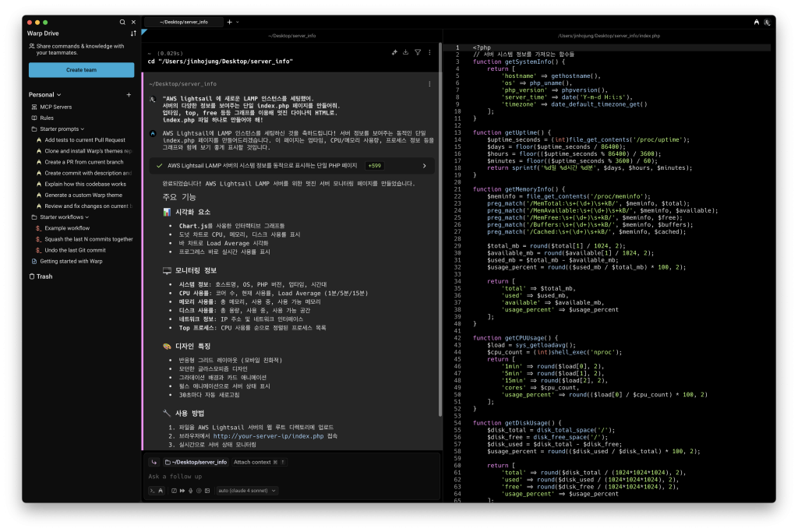Image resolution: width=798 pixels, height=532 pixels.
Task: Select 'Create a PR from current branch' prompt
Action: pyautogui.click(x=84, y=162)
